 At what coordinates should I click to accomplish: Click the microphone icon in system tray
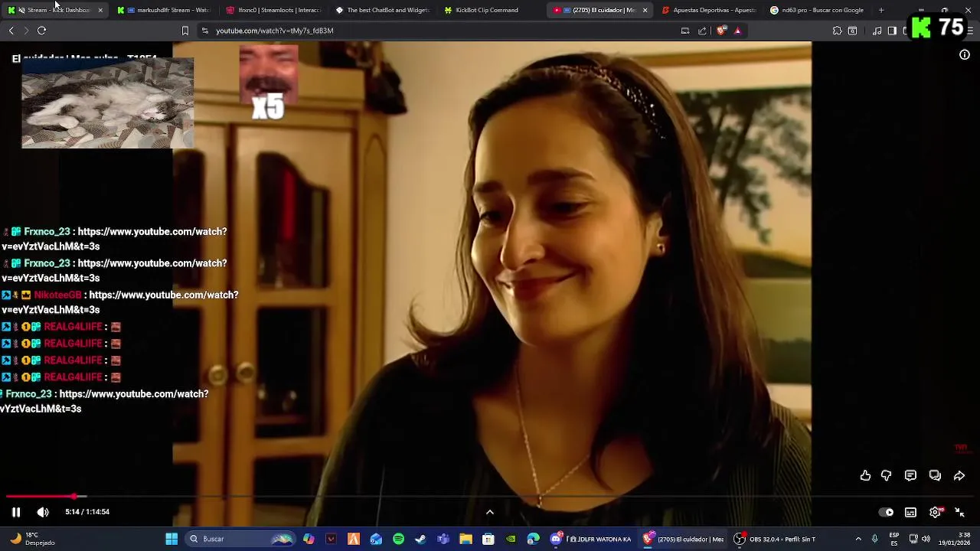tap(874, 539)
